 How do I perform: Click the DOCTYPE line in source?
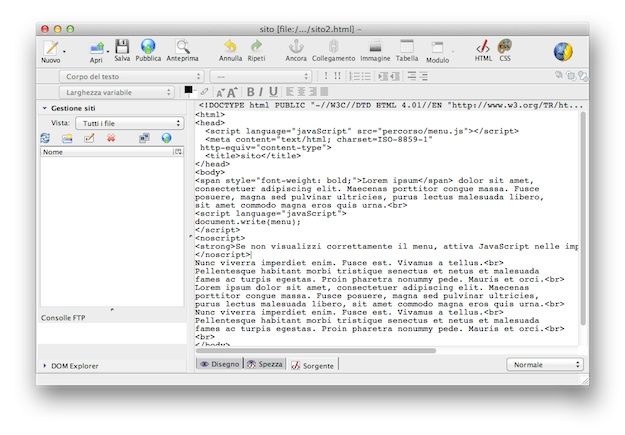pyautogui.click(x=391, y=106)
